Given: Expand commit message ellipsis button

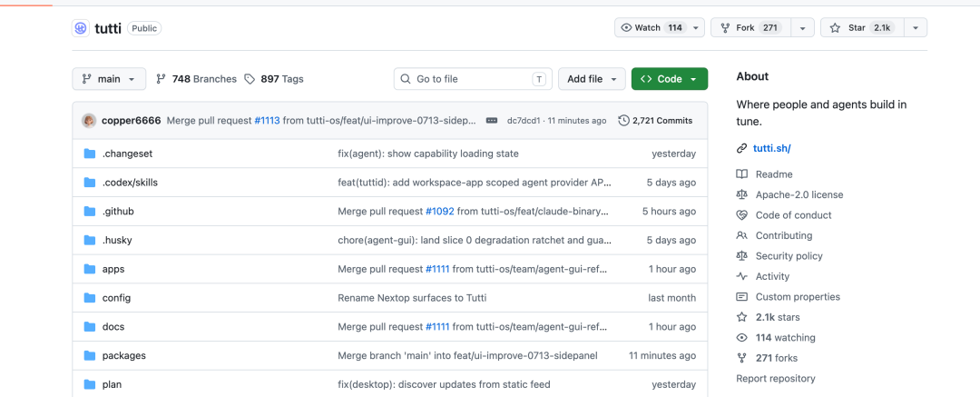Looking at the screenshot, I should tap(491, 120).
